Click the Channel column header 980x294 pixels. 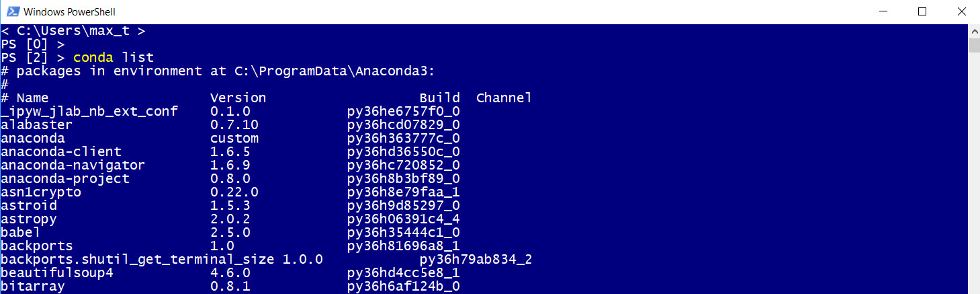pos(504,98)
